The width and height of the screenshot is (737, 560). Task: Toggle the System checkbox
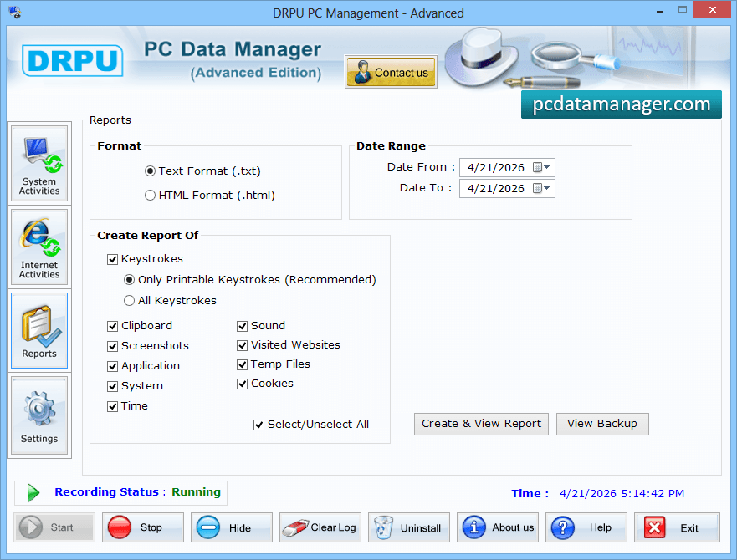click(112, 386)
